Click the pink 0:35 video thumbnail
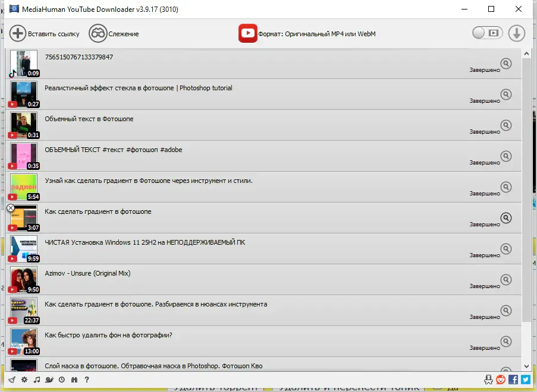This screenshot has height=392, width=537. (x=24, y=156)
